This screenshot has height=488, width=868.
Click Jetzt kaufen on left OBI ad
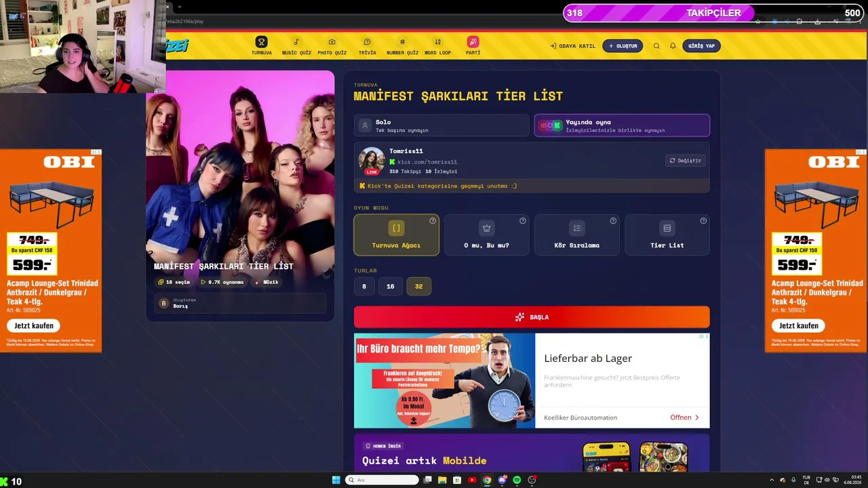coord(33,326)
